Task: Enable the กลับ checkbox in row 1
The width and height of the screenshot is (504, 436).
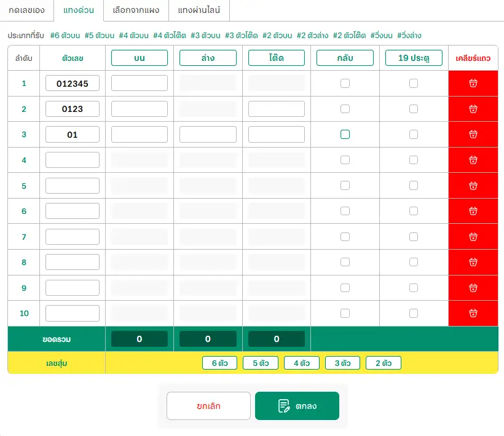Action: pyautogui.click(x=345, y=83)
